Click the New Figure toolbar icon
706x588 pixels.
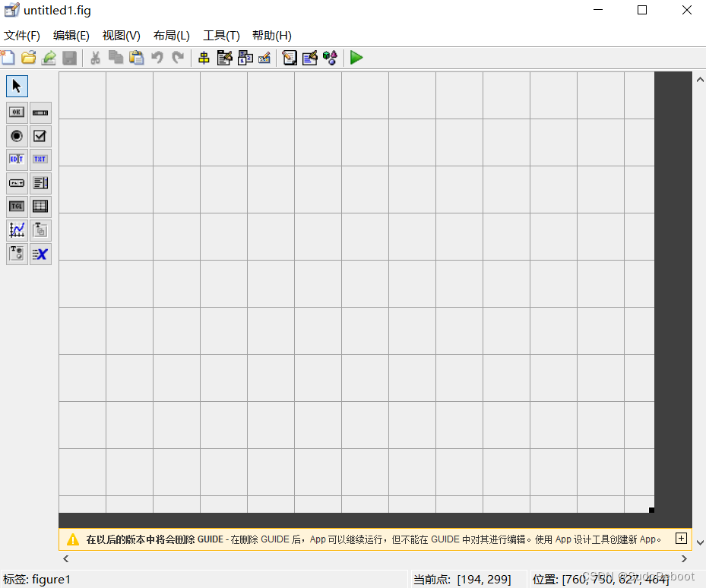[8, 58]
